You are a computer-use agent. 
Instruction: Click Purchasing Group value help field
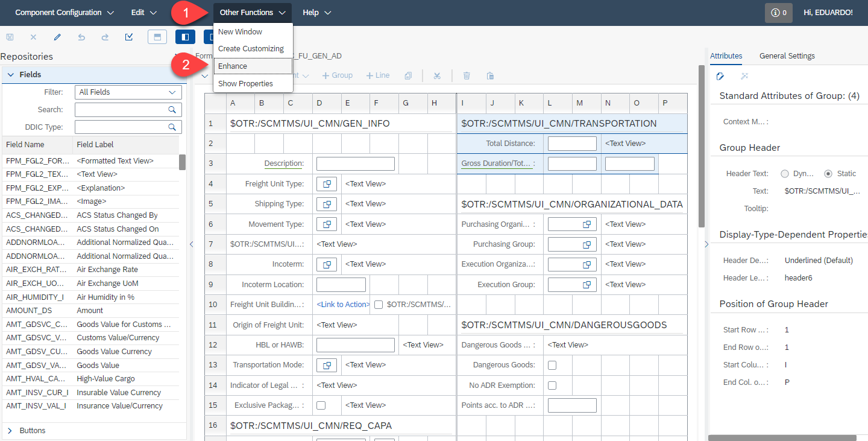[572, 244]
